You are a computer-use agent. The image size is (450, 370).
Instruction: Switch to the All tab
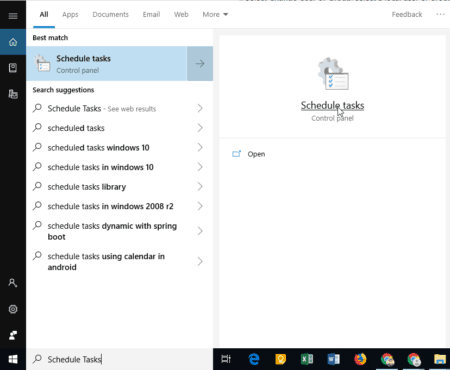44,14
